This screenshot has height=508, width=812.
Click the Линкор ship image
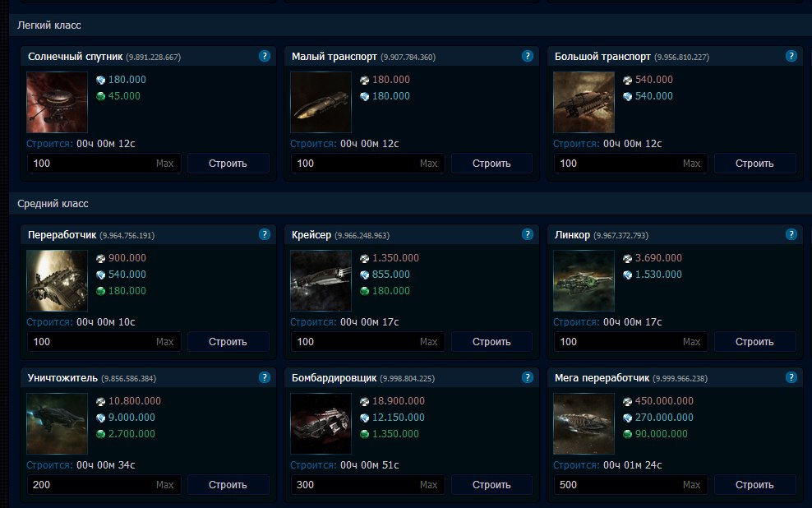pyautogui.click(x=584, y=280)
